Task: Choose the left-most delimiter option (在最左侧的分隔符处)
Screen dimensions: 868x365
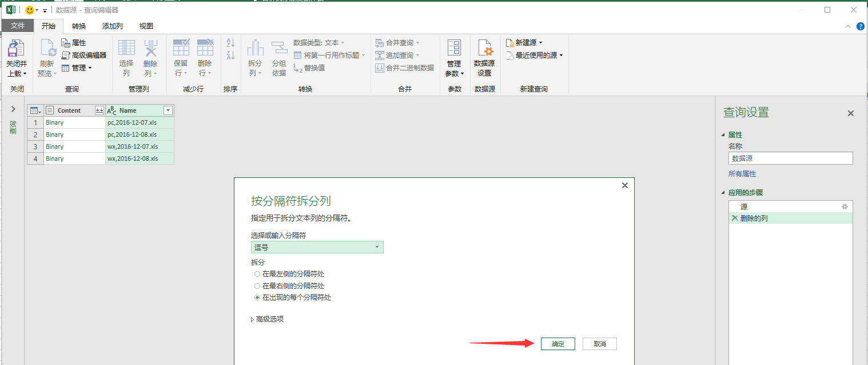Action: point(289,274)
